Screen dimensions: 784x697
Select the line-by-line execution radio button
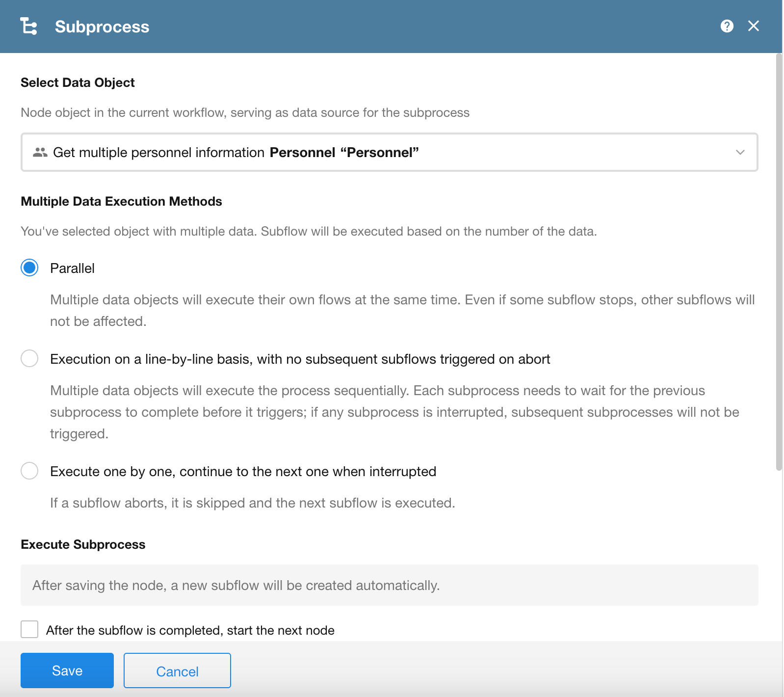29,359
